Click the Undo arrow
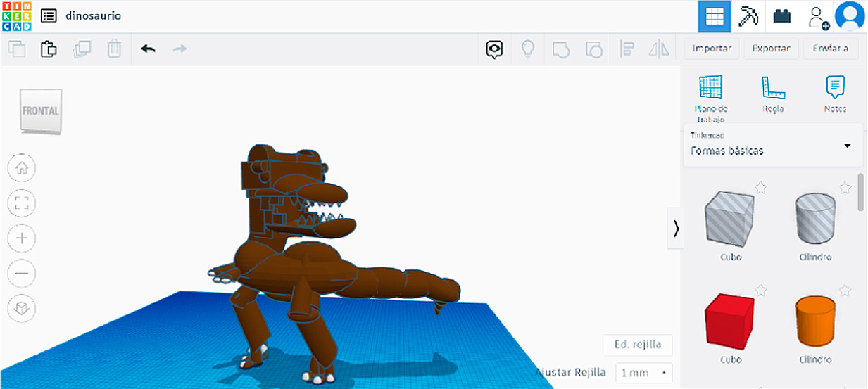Image resolution: width=868 pixels, height=389 pixels. click(148, 49)
